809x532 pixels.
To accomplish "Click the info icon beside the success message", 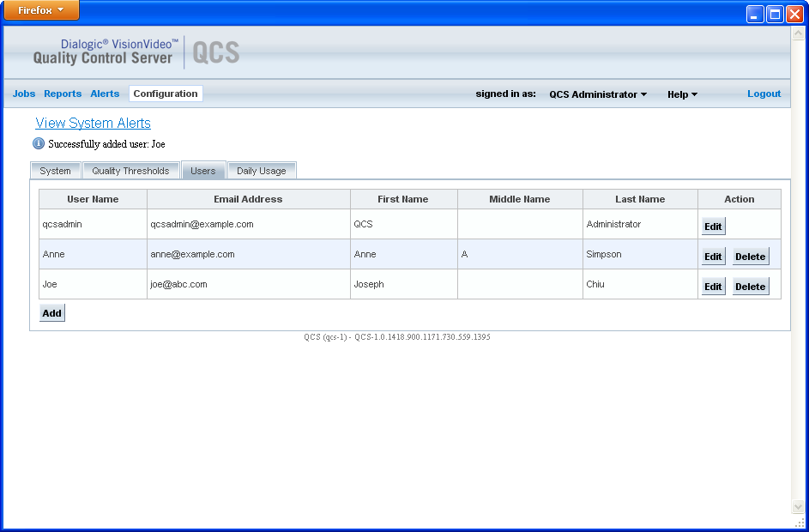I will click(37, 143).
